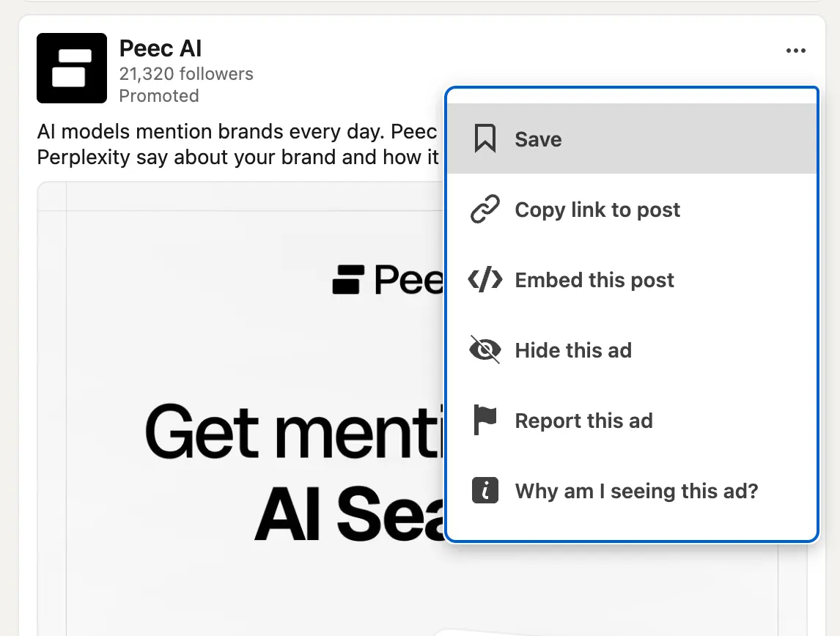Open Why am I seeing this ad?
This screenshot has width=840, height=636.
(x=636, y=491)
